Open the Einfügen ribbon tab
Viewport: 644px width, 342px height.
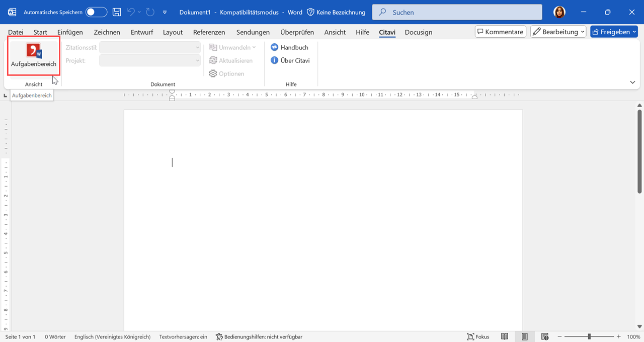[70, 32]
